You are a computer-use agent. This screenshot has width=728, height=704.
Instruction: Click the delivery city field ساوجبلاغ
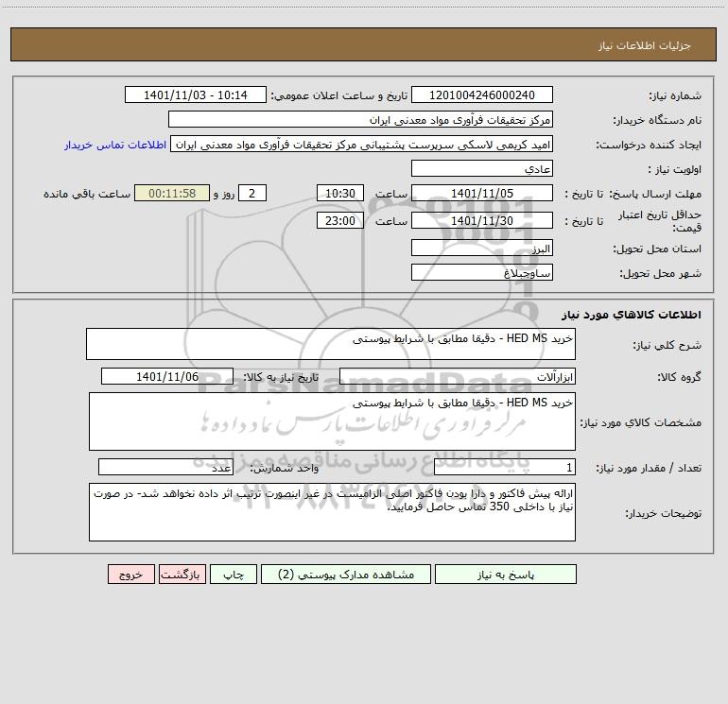tap(482, 273)
